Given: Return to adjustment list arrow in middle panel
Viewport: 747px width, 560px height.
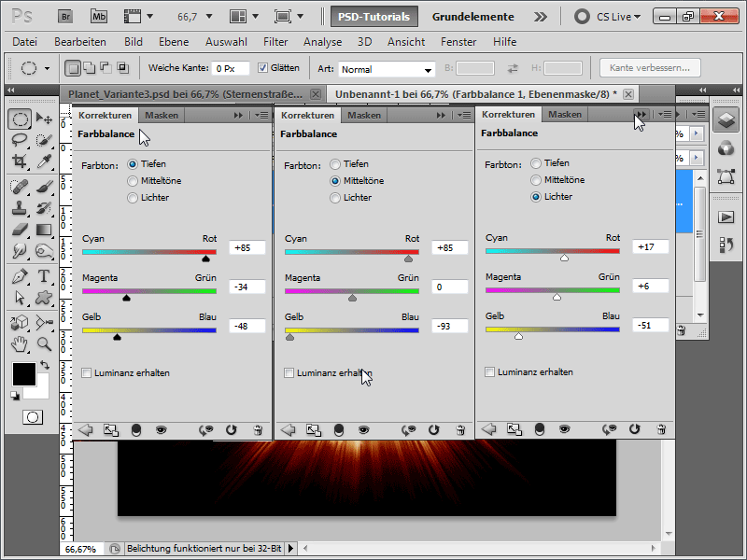Looking at the screenshot, I should 288,430.
